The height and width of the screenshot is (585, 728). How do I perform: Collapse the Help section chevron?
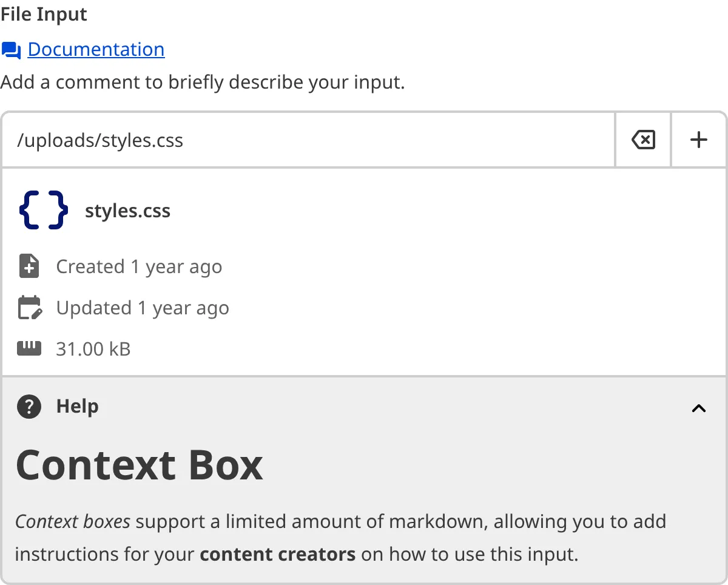point(698,408)
